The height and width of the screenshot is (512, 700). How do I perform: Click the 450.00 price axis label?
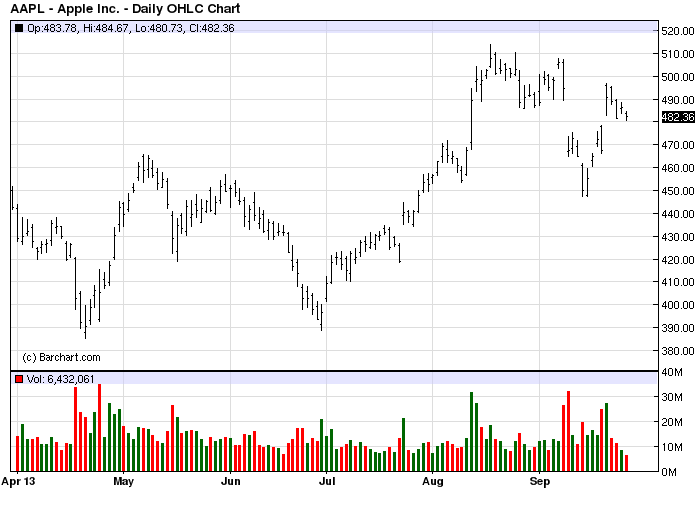678,191
